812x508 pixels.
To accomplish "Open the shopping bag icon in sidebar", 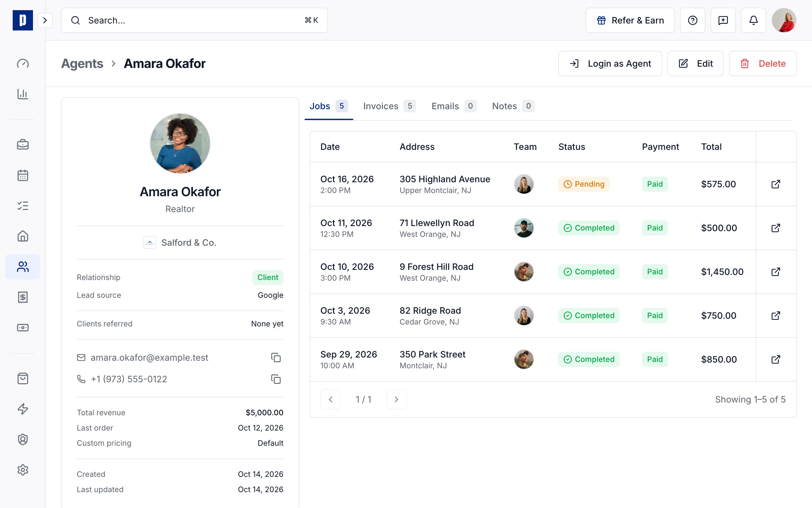I will tap(23, 379).
